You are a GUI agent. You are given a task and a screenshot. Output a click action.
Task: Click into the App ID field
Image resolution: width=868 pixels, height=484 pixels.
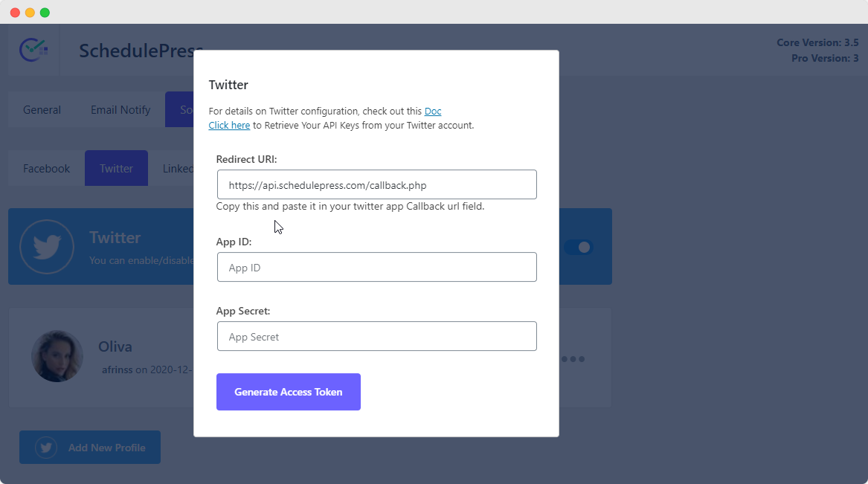pos(377,267)
